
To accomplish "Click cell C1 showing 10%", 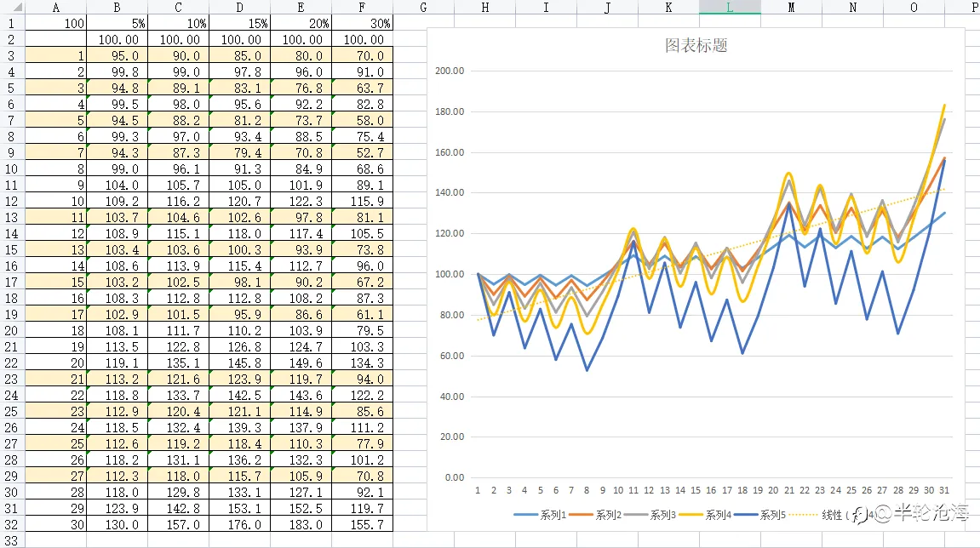I will [x=178, y=23].
